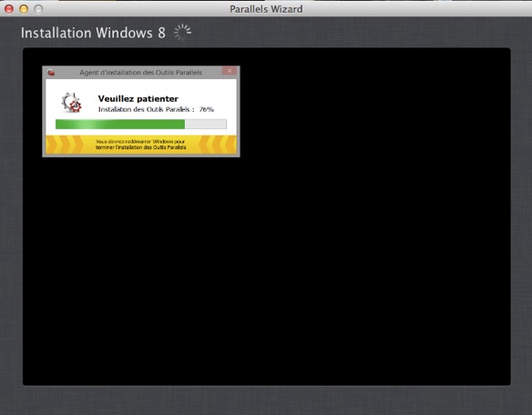Click the gear installer icon beside Veuillez patienter
The width and height of the screenshot is (532, 415).
(x=71, y=103)
